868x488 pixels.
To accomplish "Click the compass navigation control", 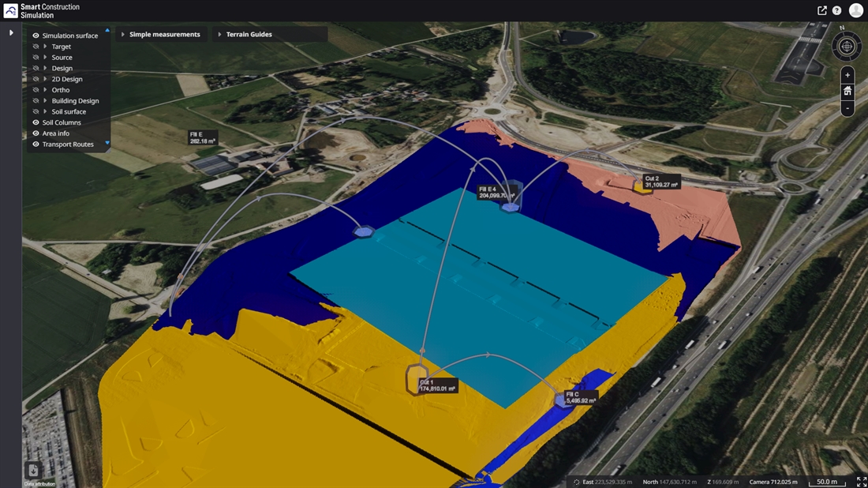I will tap(847, 47).
